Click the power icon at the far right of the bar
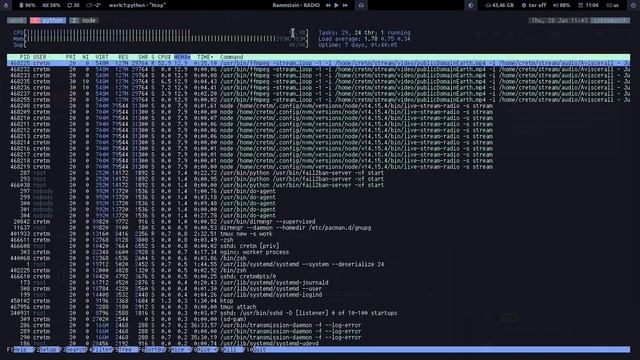The width and height of the screenshot is (640, 360). [x=634, y=5]
